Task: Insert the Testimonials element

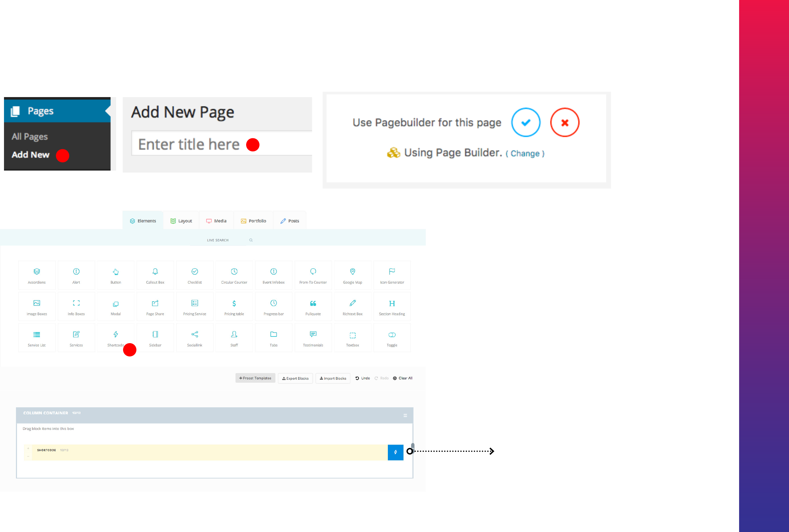Action: click(x=313, y=338)
